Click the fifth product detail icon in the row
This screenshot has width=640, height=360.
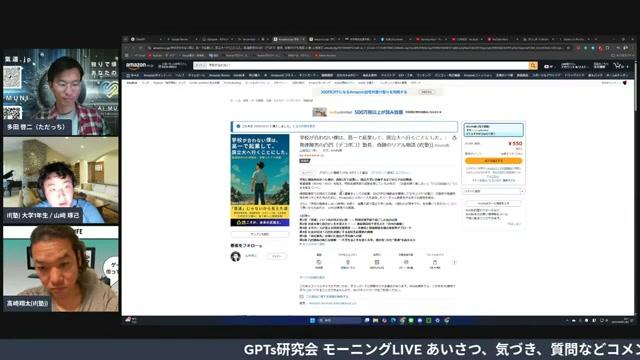pyautogui.click(x=435, y=262)
